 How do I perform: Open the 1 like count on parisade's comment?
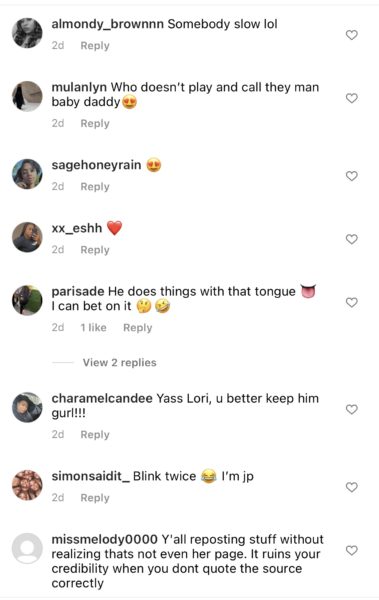[93, 328]
